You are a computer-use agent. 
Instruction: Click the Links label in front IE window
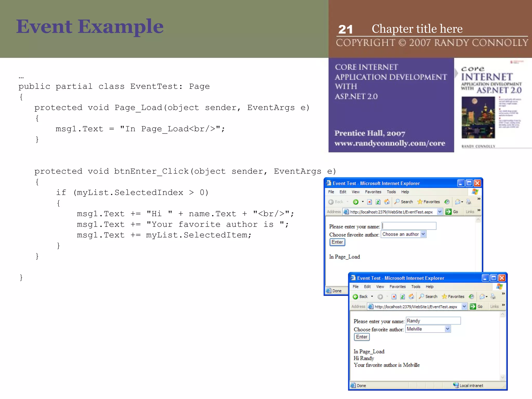coord(494,307)
